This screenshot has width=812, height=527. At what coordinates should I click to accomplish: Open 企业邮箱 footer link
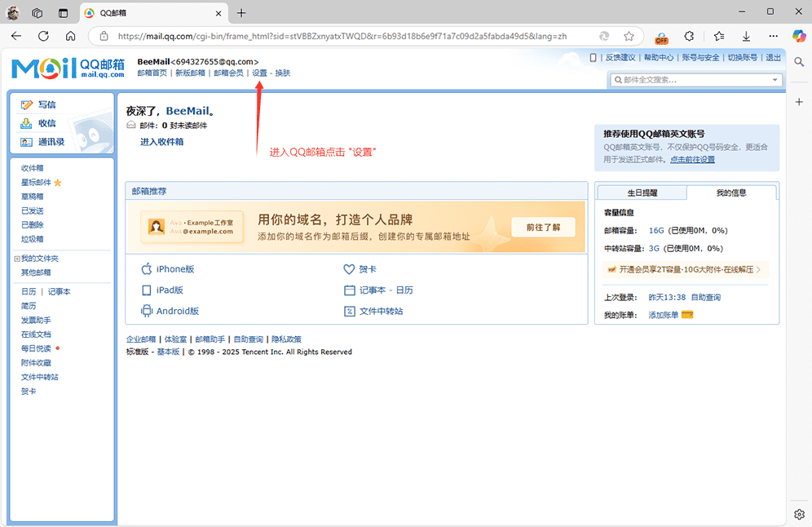[141, 339]
